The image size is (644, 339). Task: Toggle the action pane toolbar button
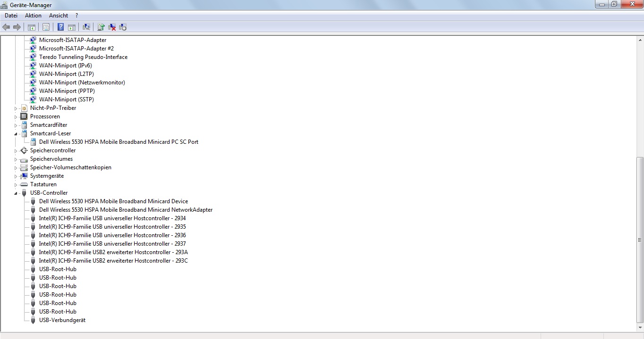coord(71,27)
